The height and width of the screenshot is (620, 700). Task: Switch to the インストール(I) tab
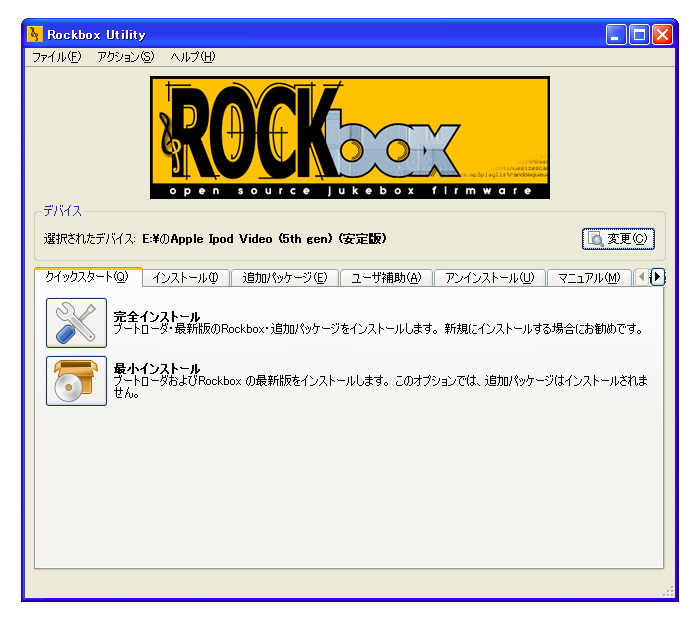point(186,278)
